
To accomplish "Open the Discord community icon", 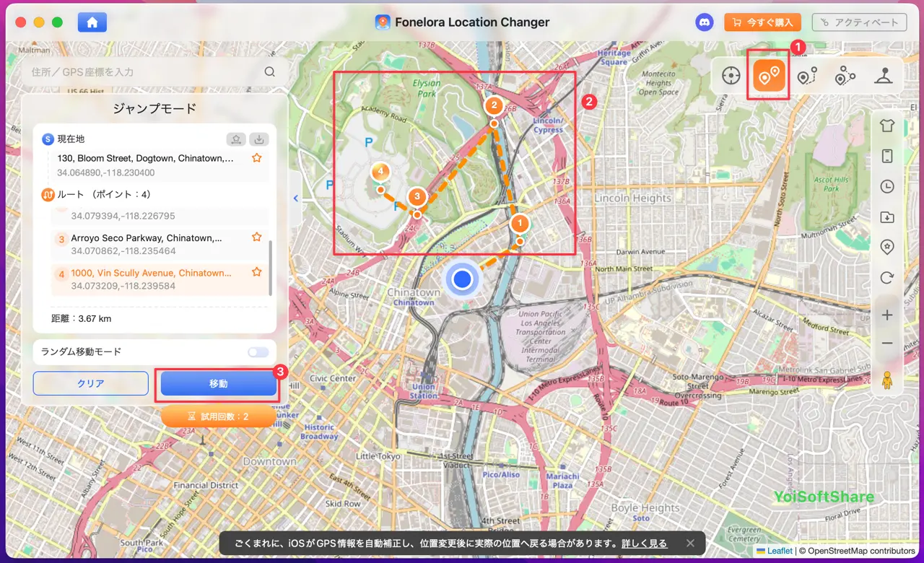I will tap(705, 22).
